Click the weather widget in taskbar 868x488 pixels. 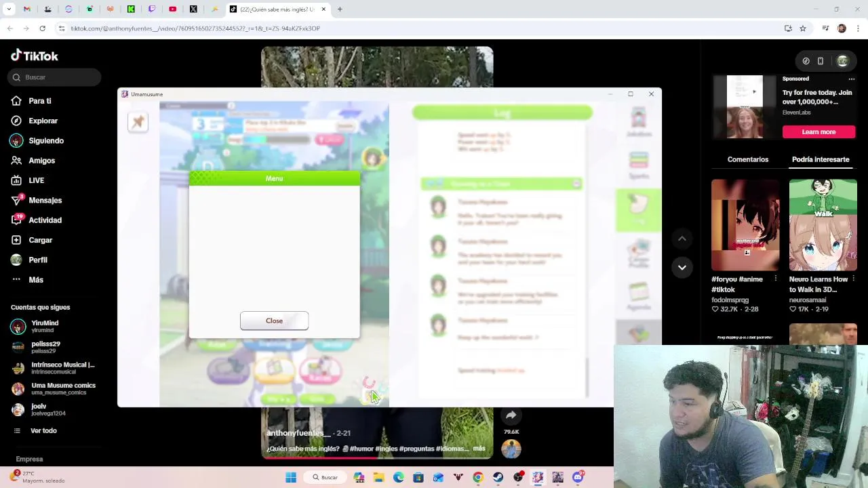pyautogui.click(x=39, y=476)
